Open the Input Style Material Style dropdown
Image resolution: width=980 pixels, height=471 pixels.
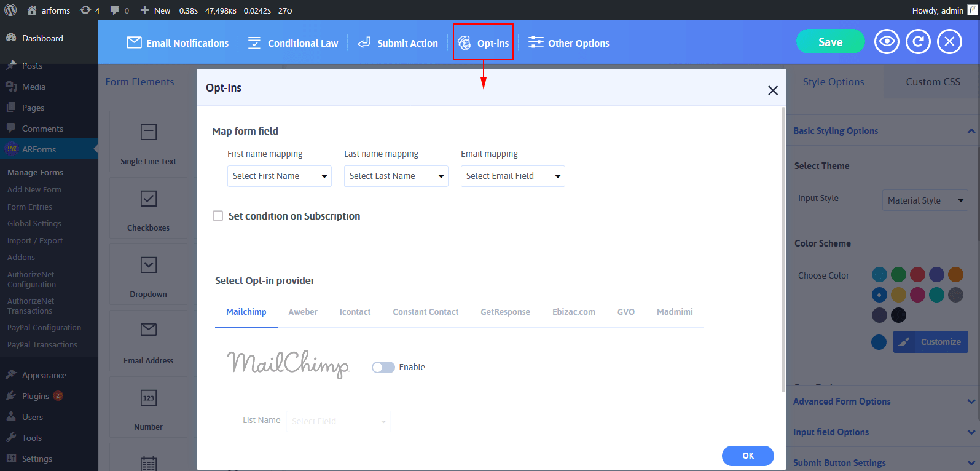(925, 200)
